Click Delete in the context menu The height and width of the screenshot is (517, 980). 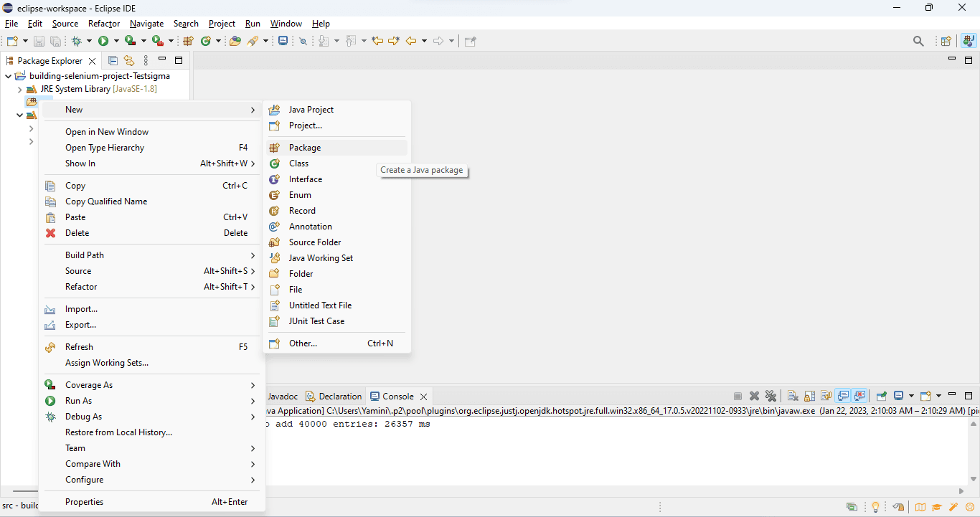[x=151, y=233]
